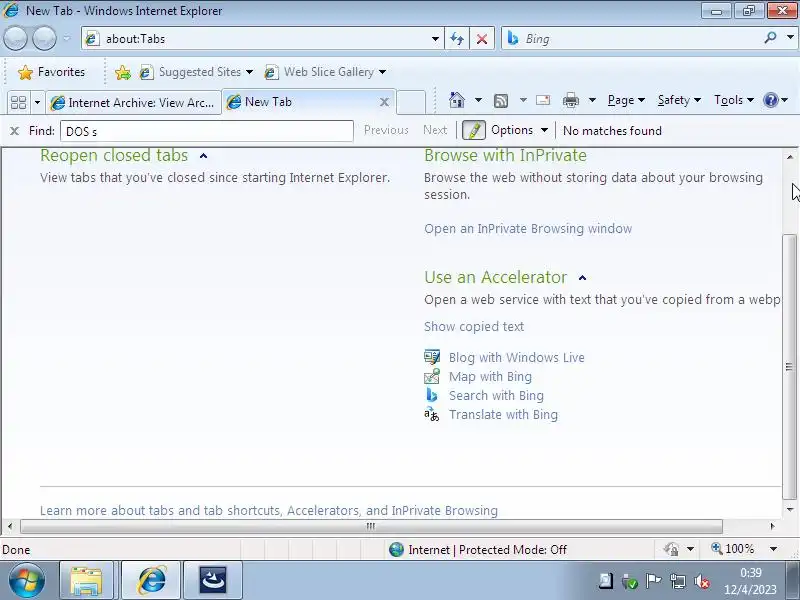This screenshot has width=800, height=600.
Task: Open the tab list dropdown arrow
Action: pyautogui.click(x=37, y=103)
